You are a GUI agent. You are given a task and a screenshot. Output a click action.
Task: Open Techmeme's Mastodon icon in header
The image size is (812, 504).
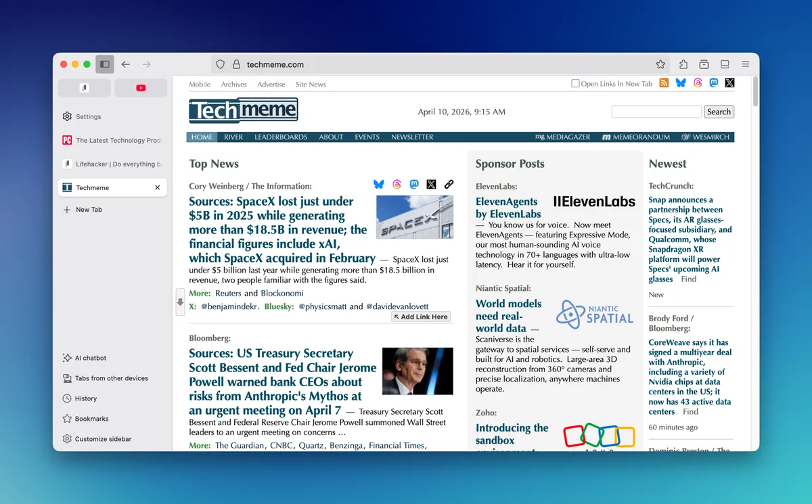click(x=714, y=83)
